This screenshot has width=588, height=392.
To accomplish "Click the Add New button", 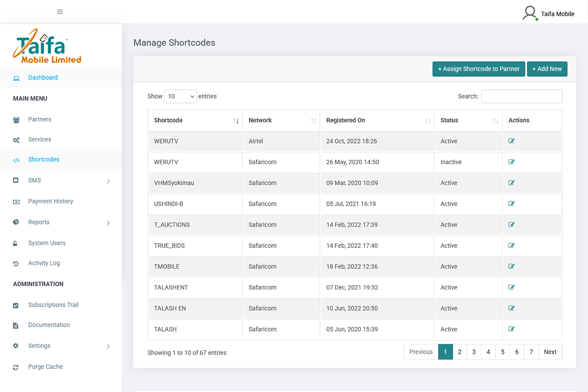I will point(547,69).
